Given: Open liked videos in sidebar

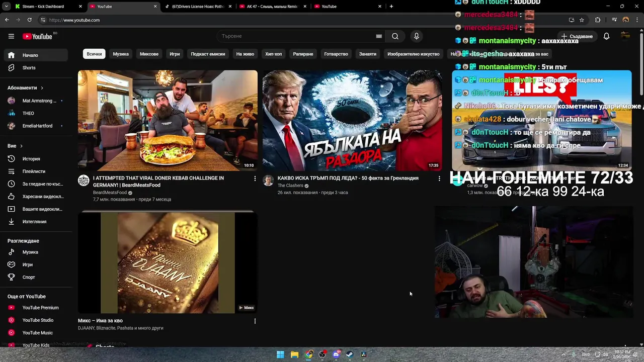Looking at the screenshot, I should [36, 197].
